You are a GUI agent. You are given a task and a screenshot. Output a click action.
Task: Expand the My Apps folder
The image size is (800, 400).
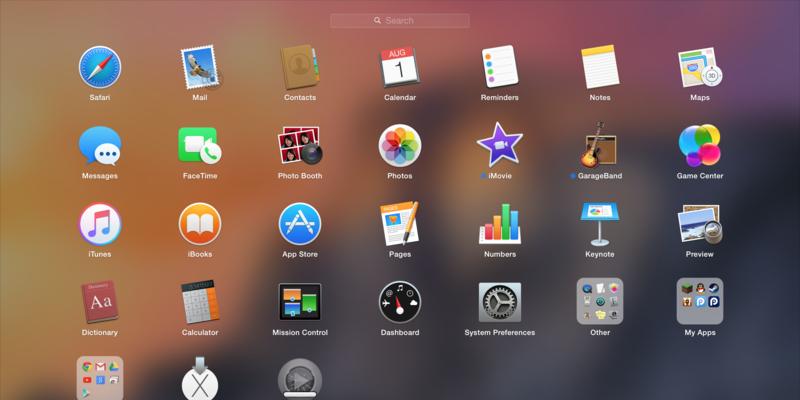pos(700,301)
